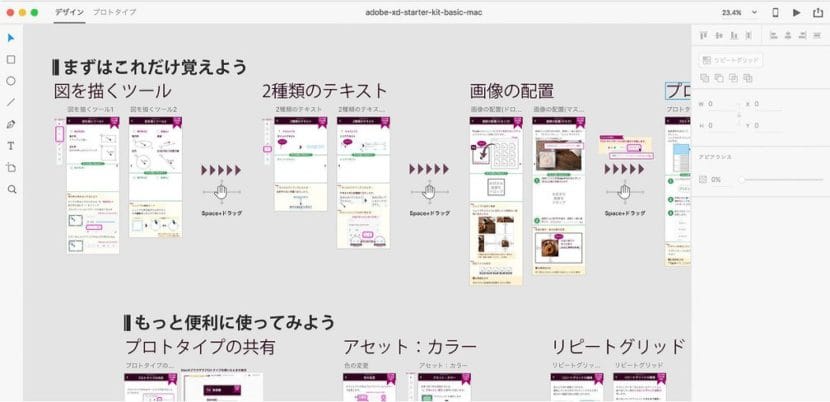Distribute selection horizontally
The image size is (830, 402).
[818, 35]
